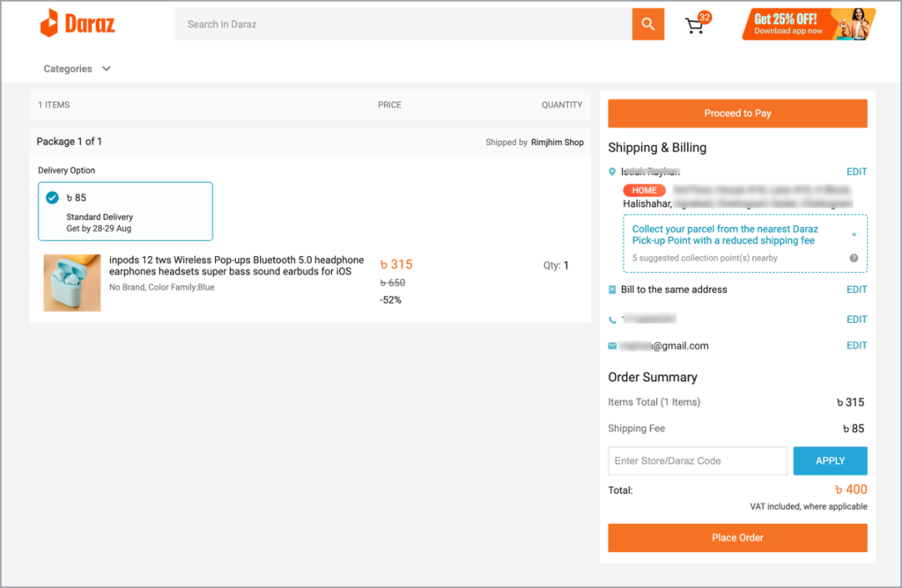Select the Standard Delivery option
The image size is (902, 588).
tap(124, 210)
